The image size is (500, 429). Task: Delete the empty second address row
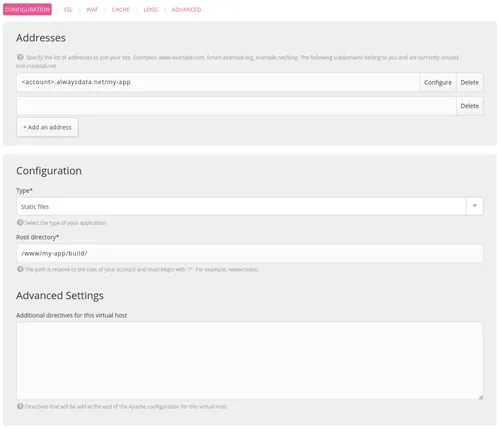(469, 106)
